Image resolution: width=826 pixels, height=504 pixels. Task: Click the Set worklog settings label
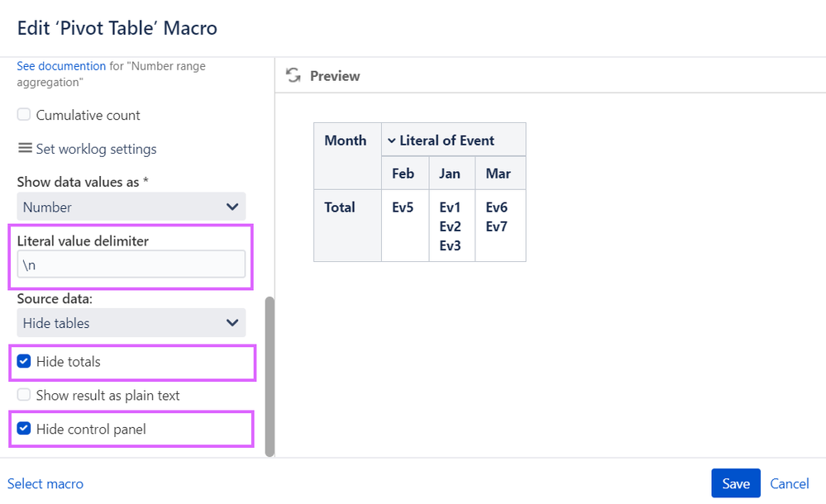[96, 149]
